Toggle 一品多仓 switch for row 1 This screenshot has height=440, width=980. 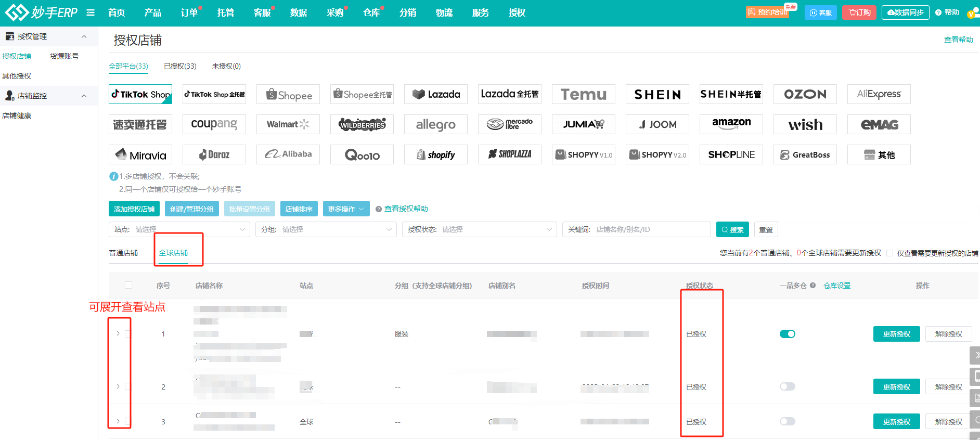[x=788, y=334]
